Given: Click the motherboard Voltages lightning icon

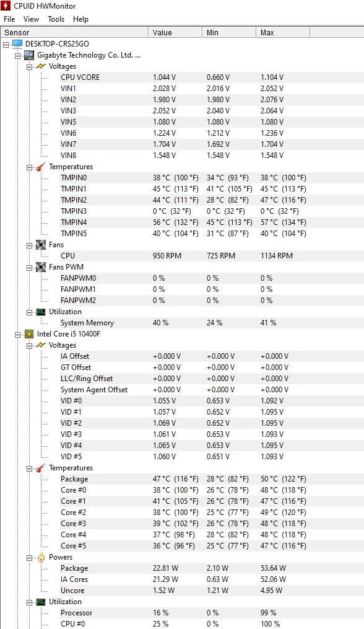Looking at the screenshot, I should (x=41, y=66).
